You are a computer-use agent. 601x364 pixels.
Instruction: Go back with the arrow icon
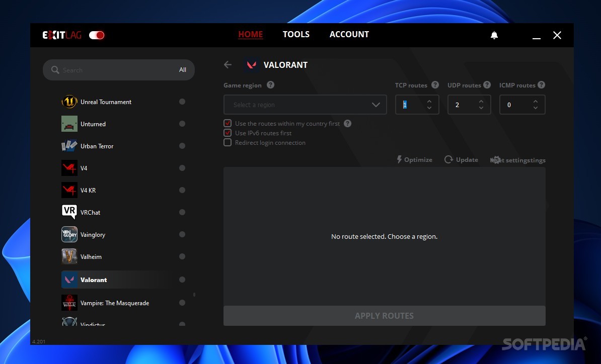pyautogui.click(x=228, y=65)
